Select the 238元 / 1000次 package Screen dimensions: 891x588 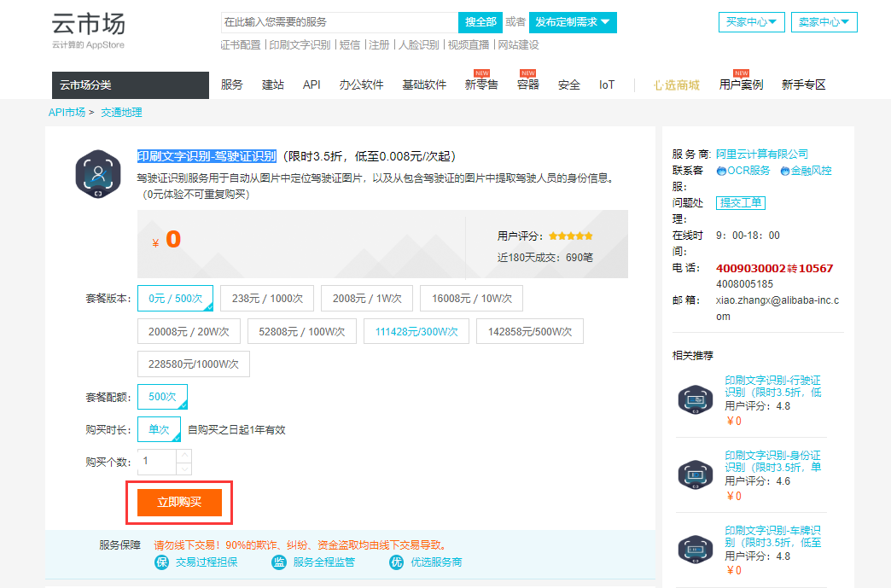pos(267,298)
